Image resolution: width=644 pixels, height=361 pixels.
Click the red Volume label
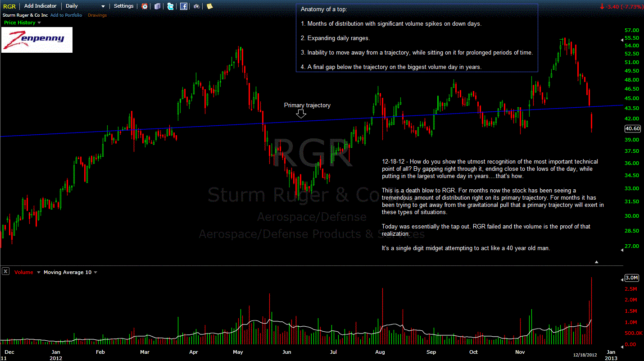[x=24, y=272]
